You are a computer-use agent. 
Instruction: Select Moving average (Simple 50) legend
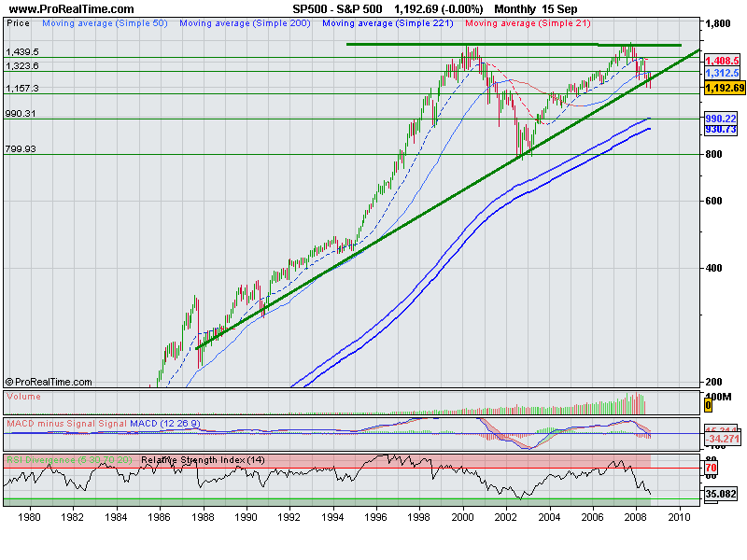pyautogui.click(x=105, y=23)
